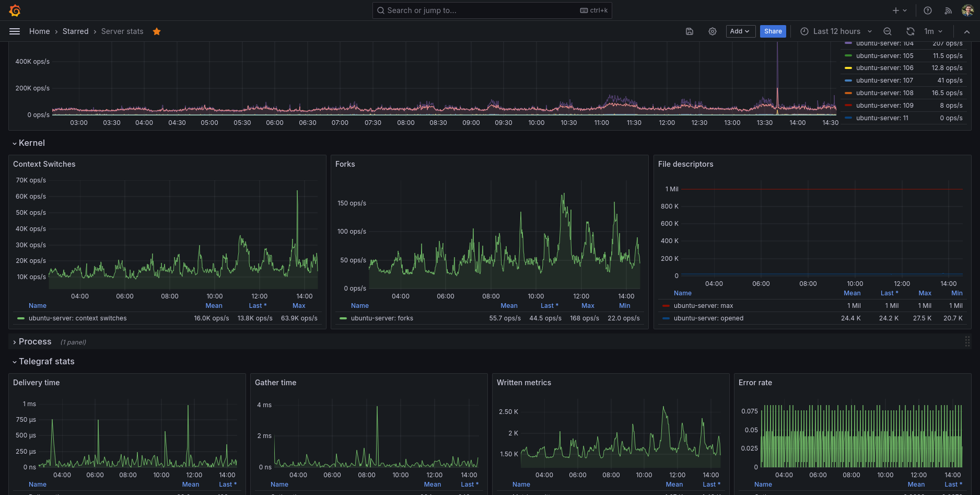Open the hamburger navigation menu
This screenshot has width=980, height=495.
15,31
